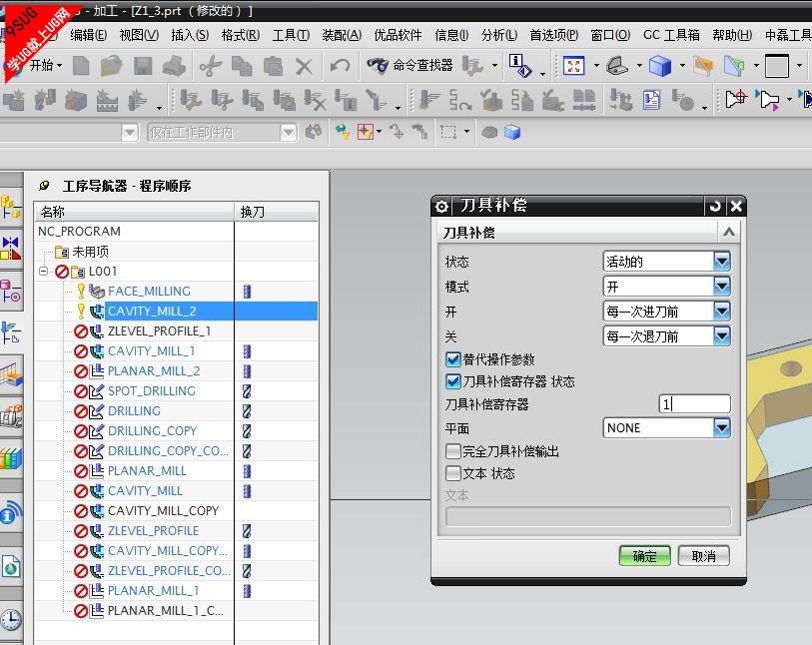Click the Create Method icon

tap(107, 101)
